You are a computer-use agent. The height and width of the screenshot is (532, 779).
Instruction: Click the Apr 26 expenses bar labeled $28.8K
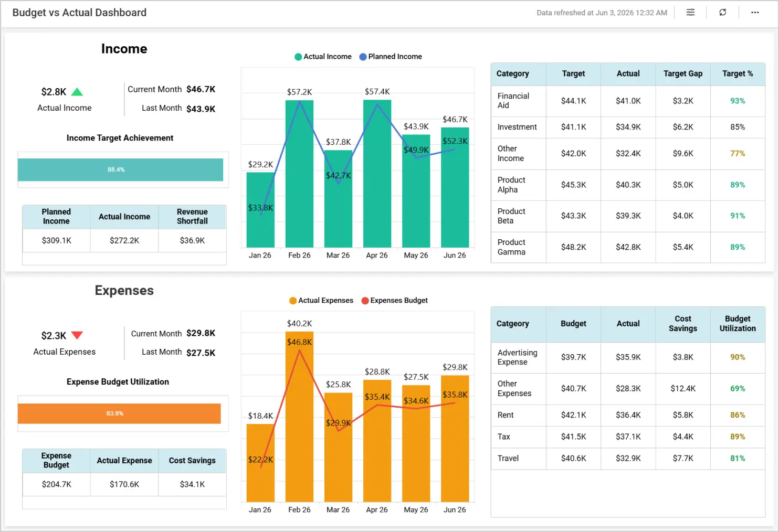pos(377,441)
